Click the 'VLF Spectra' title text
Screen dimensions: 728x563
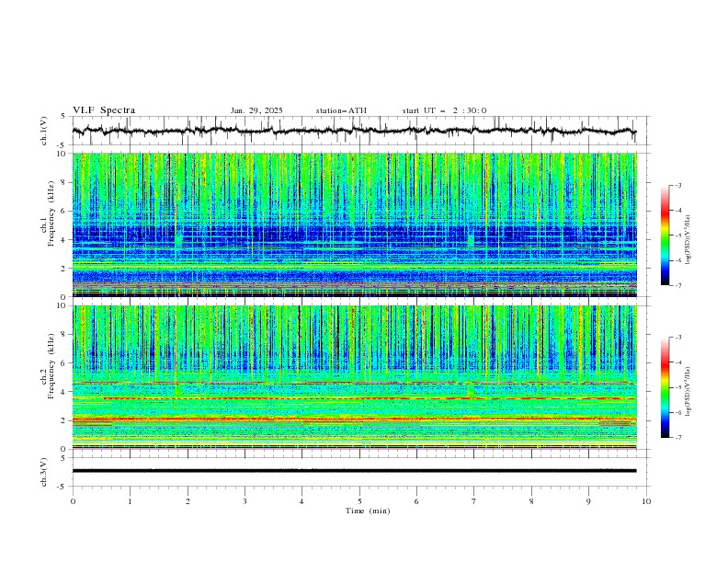(x=104, y=110)
